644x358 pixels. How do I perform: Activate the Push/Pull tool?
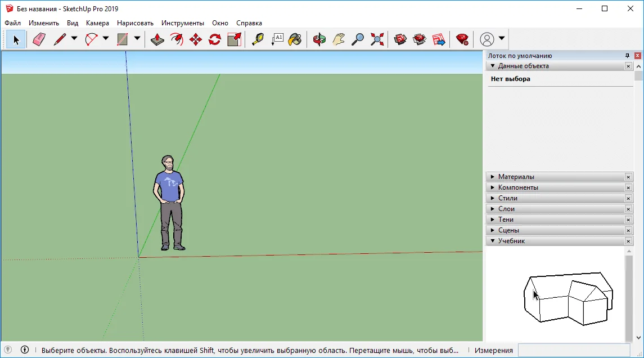157,39
